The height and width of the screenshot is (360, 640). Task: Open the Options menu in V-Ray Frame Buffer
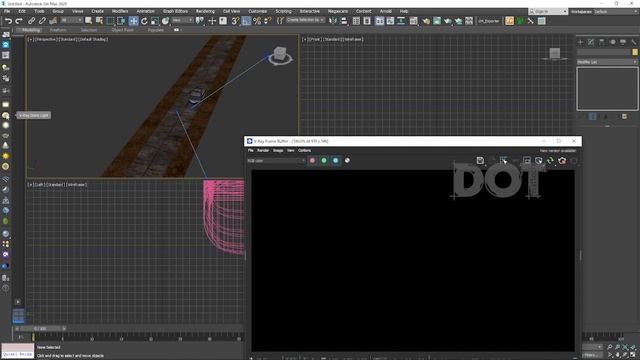(x=304, y=151)
